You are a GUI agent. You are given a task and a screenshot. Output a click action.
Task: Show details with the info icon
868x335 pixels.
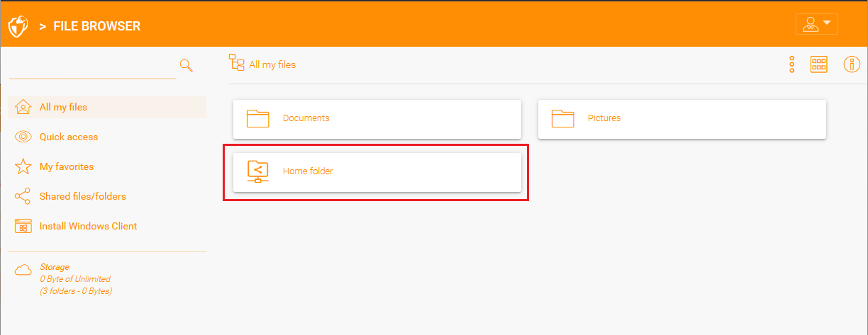(x=852, y=64)
